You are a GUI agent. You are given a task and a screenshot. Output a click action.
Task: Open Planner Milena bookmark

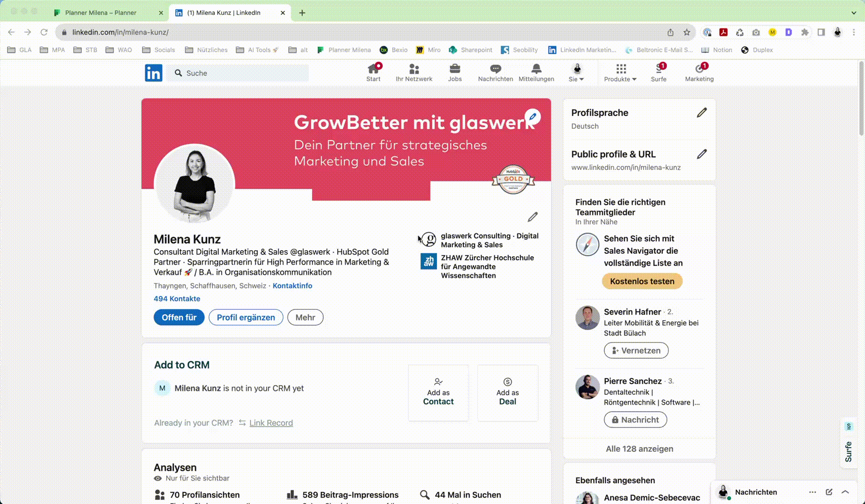click(344, 50)
